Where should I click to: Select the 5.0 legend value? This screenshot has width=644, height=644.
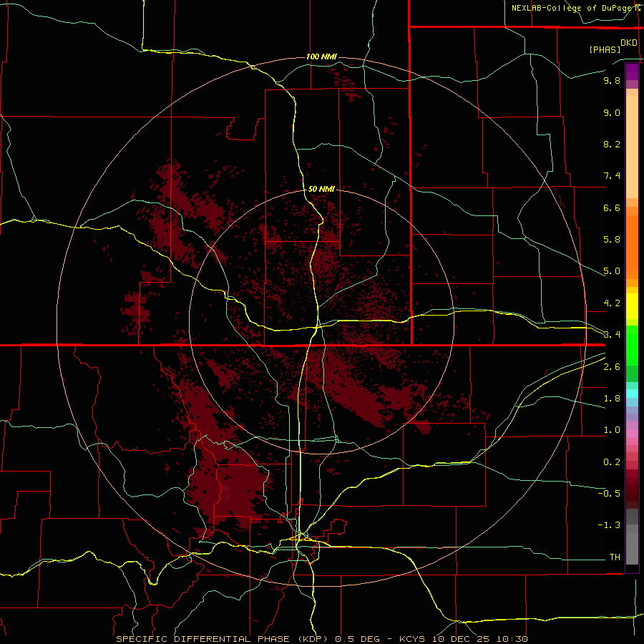[612, 271]
